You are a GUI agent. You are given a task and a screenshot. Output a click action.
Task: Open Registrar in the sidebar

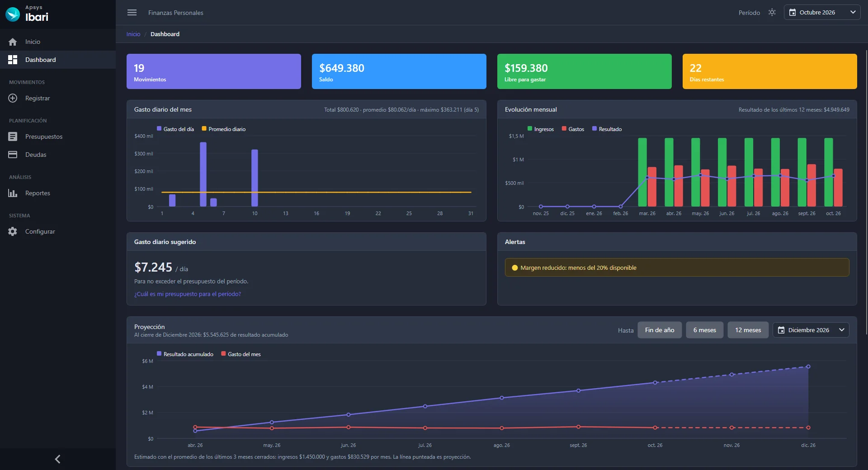pos(58,98)
